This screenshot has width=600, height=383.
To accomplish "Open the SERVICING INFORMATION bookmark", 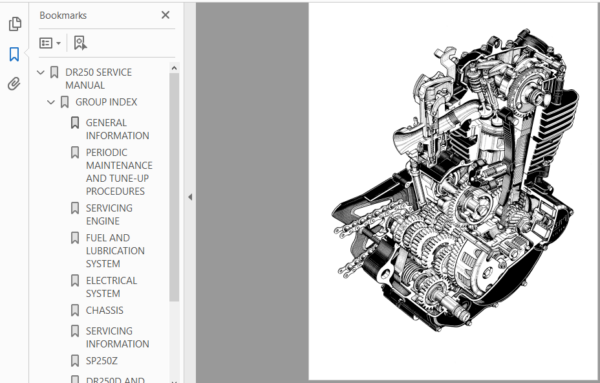I will (117, 337).
